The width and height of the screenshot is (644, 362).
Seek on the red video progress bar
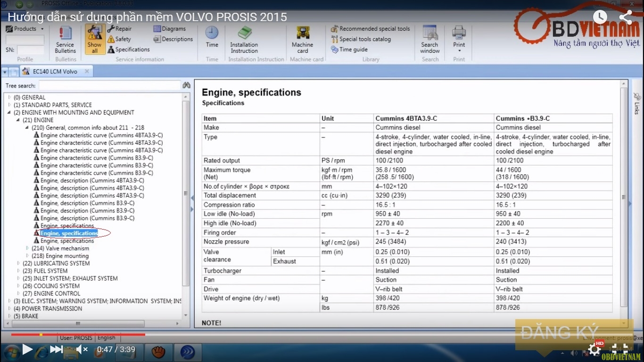(78, 335)
